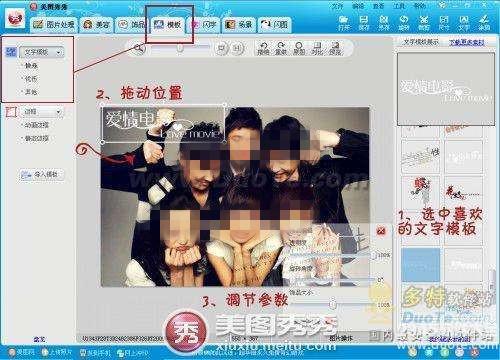Click the 打开 (open file) toolbar icon
The width and height of the screenshot is (500, 360).
click(x=343, y=23)
